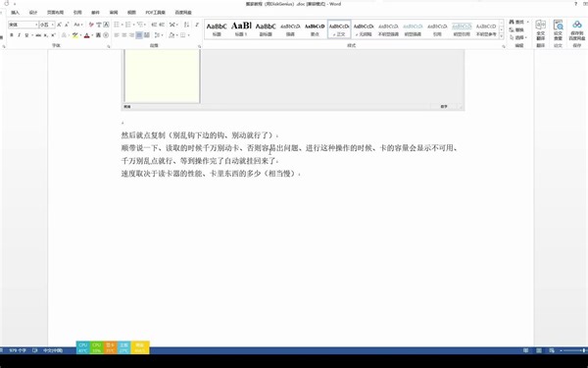The image size is (588, 368).
Task: Center text alignment icon
Action: (124, 35)
